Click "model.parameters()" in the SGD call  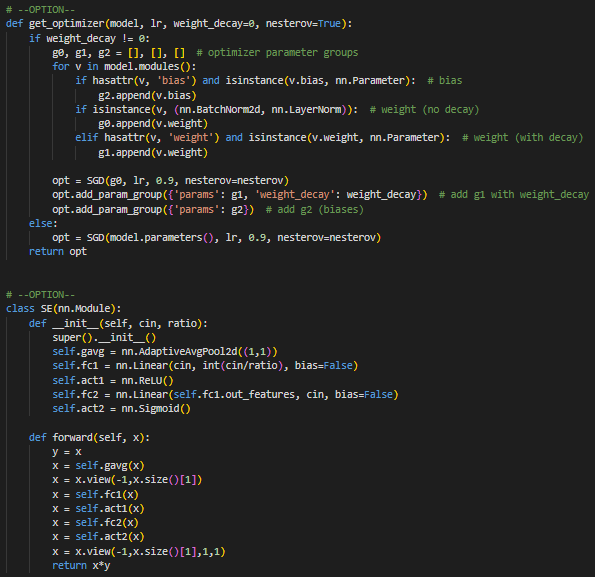tap(162, 237)
